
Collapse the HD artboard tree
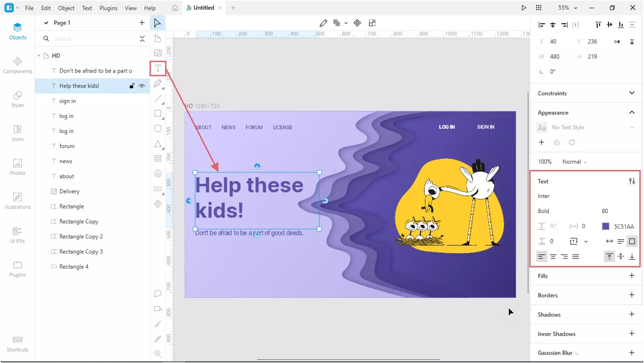coord(39,56)
